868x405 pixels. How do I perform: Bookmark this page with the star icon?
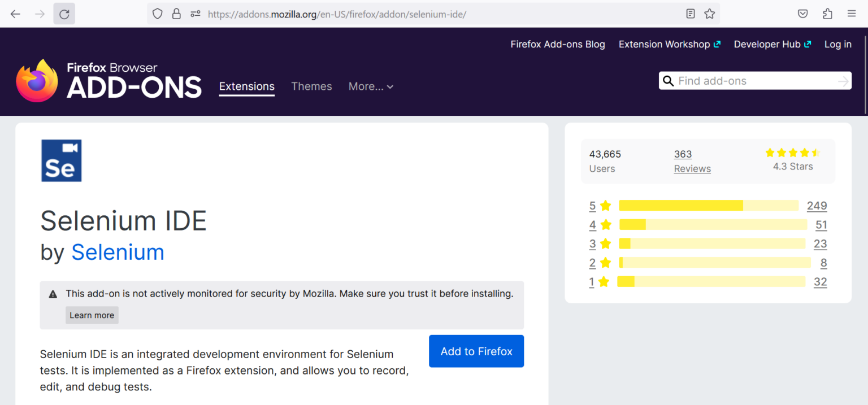click(709, 14)
